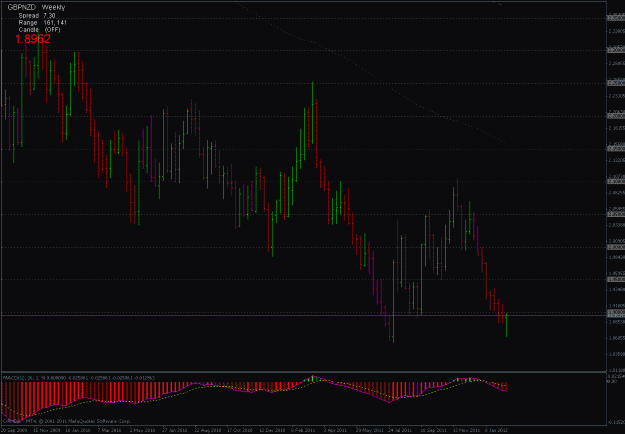This screenshot has width=625, height=434.
Task: Click the 15 Nov 2009 date label
Action: 46,430
